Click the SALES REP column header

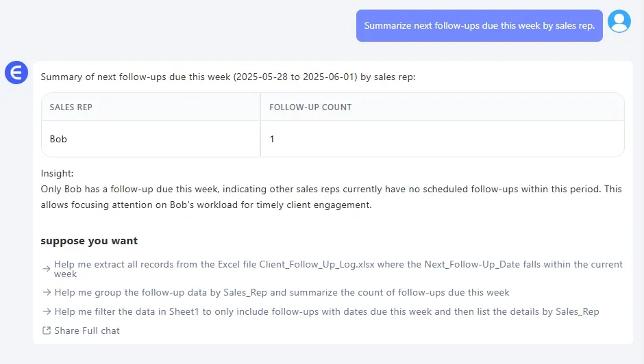[x=71, y=107]
